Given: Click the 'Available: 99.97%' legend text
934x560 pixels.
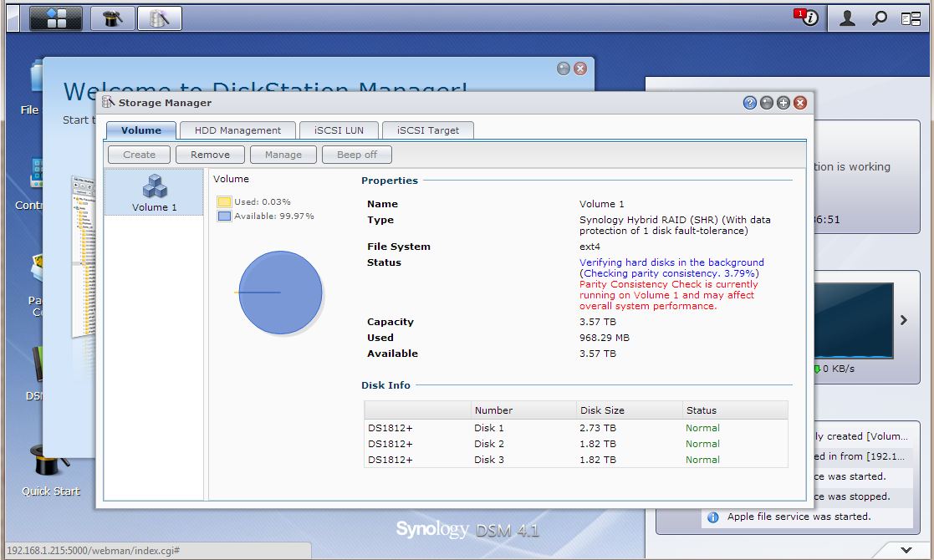Looking at the screenshot, I should point(274,216).
